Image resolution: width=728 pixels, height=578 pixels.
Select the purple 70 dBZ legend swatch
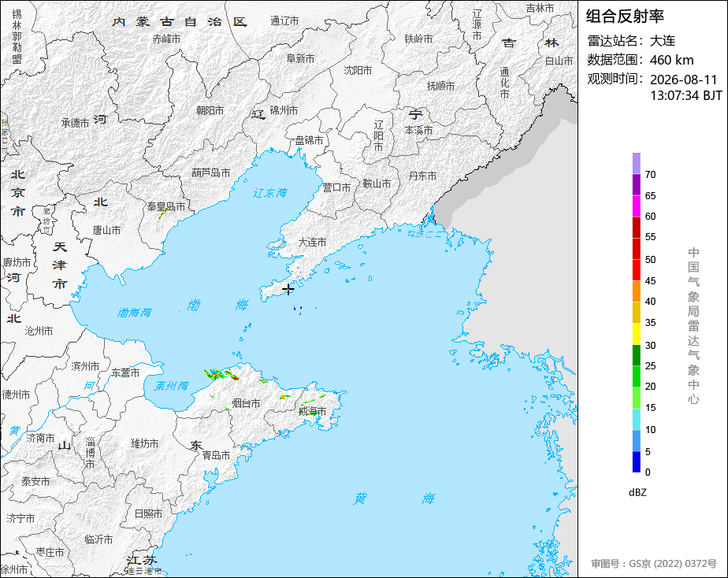[636, 163]
